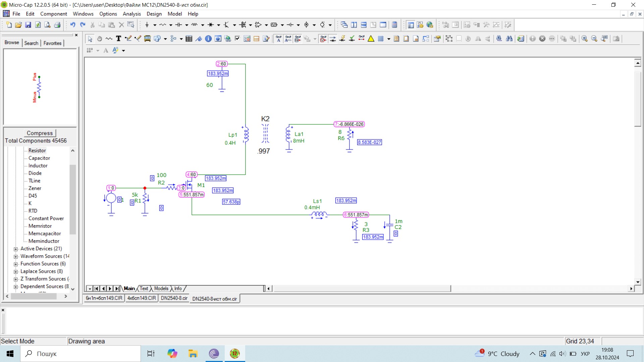
Task: Switch to the DN2540-8.cir file tab
Action: (174, 298)
